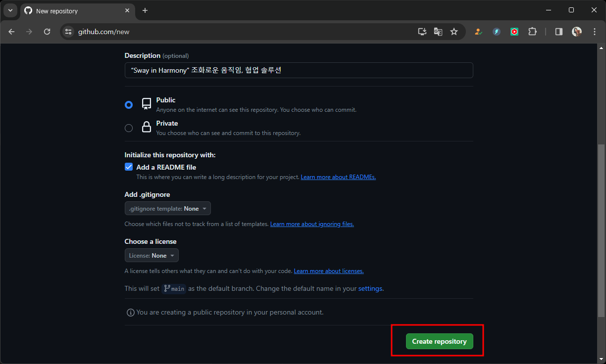Click the install app icon in address bar
The height and width of the screenshot is (364, 606).
coord(422,32)
